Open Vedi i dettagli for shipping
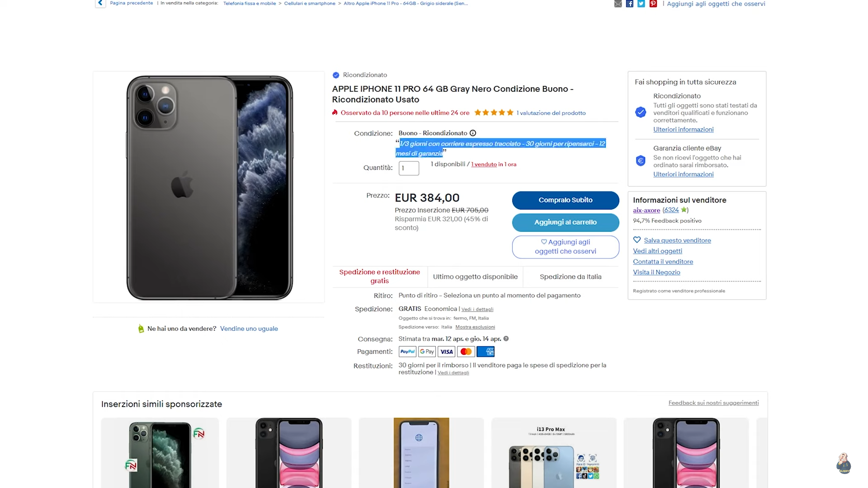Viewport: 868px width, 488px height. (x=477, y=310)
